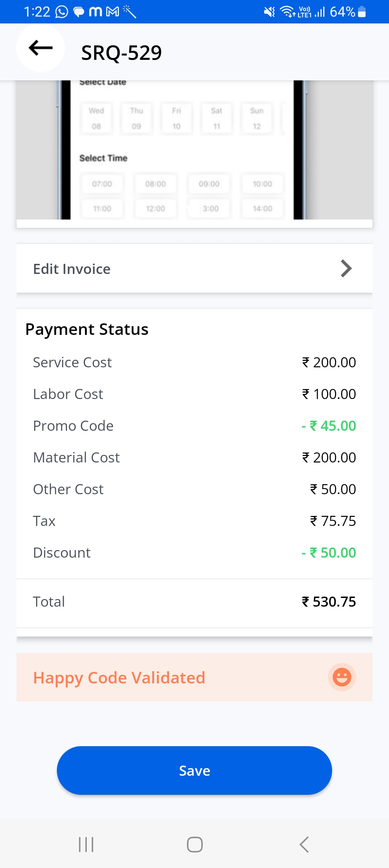Viewport: 389px width, 868px height.
Task: Tap the Payment Status heading
Action: (x=87, y=329)
